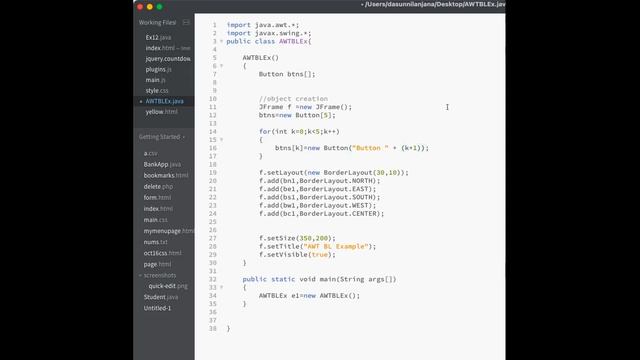Viewport: 640px width, 360px height.
Task: Collapse constructor fold arrow on line 6
Action: pyautogui.click(x=222, y=66)
